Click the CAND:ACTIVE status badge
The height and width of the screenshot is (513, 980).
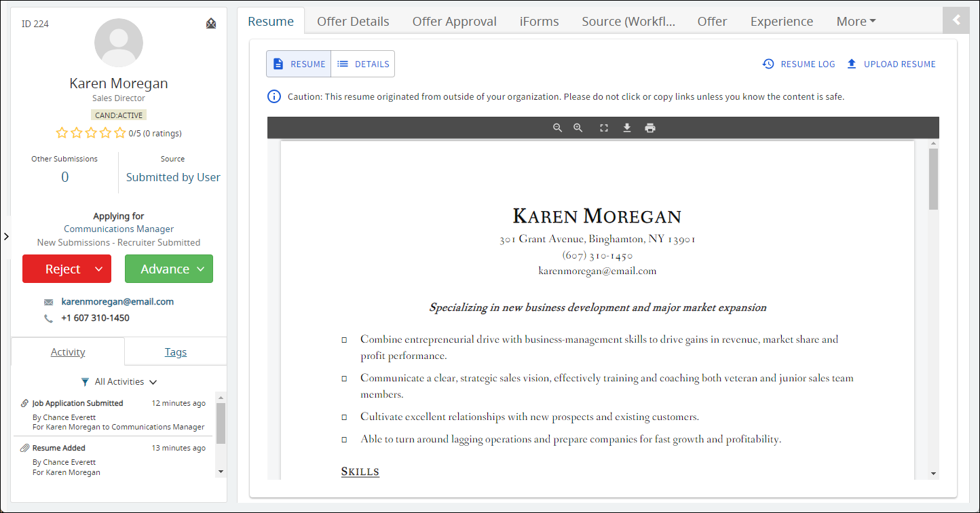click(x=119, y=115)
